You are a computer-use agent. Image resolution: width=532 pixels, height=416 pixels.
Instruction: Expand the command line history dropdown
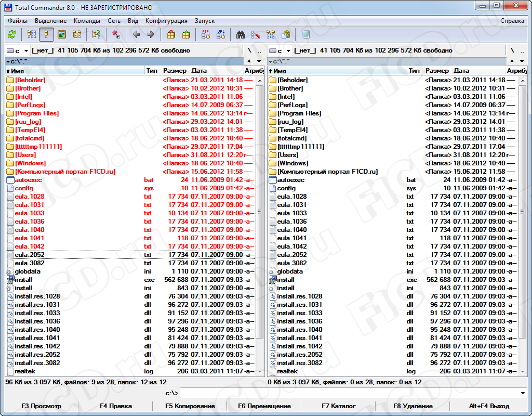(523, 393)
